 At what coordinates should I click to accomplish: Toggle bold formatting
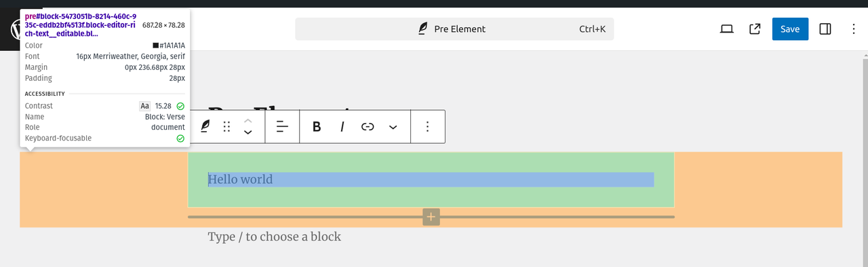pos(317,126)
